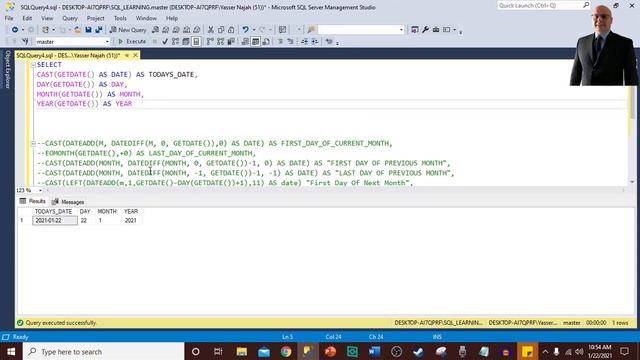
Task: Open the 123 % zoom dropdown
Action: click(40, 190)
